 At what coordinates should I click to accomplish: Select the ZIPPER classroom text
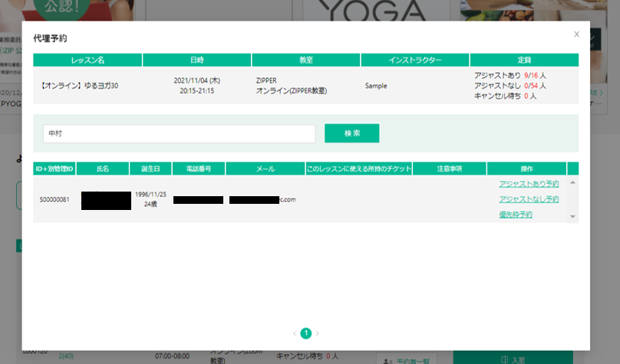point(266,80)
